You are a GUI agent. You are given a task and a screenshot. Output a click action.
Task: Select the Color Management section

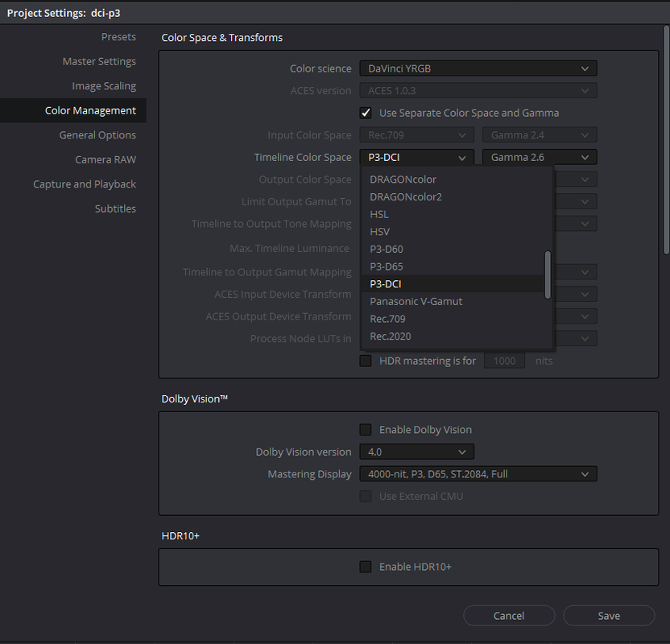coord(73,110)
